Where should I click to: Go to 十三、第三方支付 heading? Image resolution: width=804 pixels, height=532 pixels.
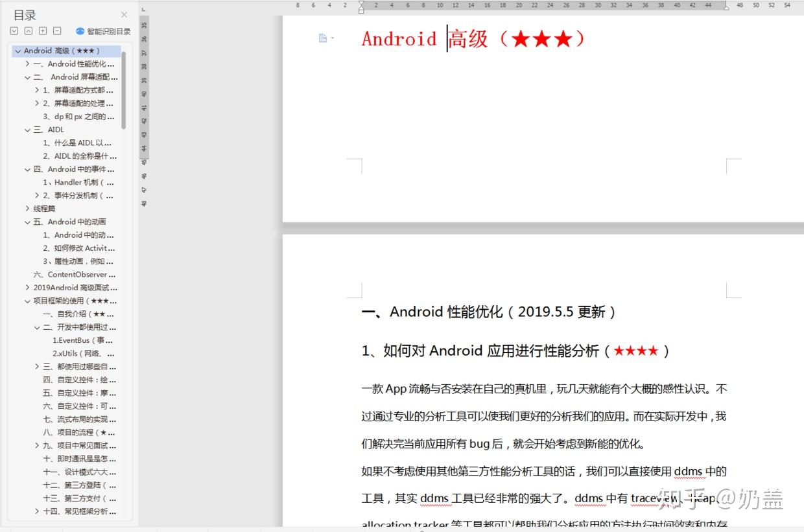[80, 498]
